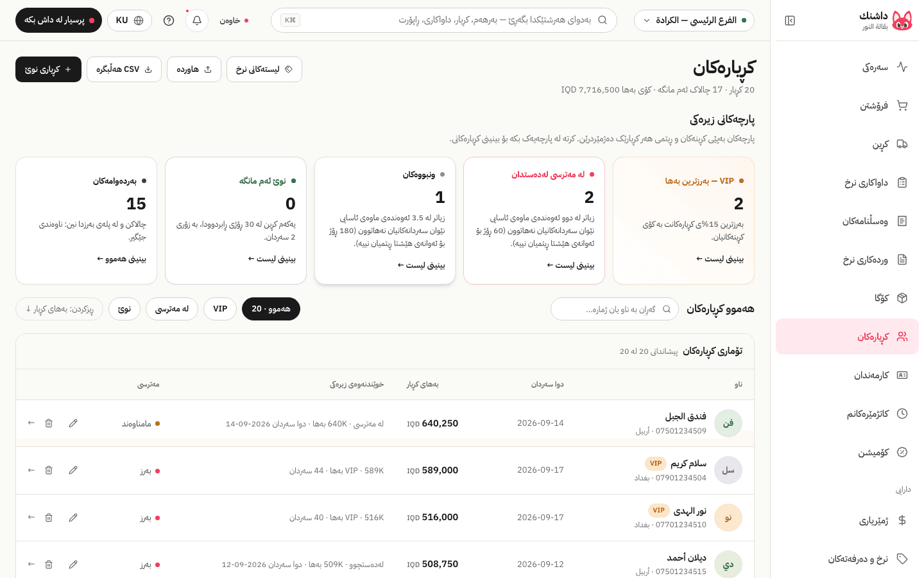Select لە مەترسی filter tab
The height and width of the screenshot is (578, 924).
[172, 309]
